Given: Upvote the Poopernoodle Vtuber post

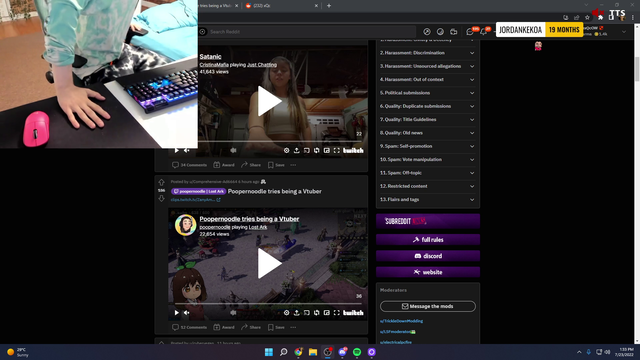Looking at the screenshot, I should [x=161, y=182].
